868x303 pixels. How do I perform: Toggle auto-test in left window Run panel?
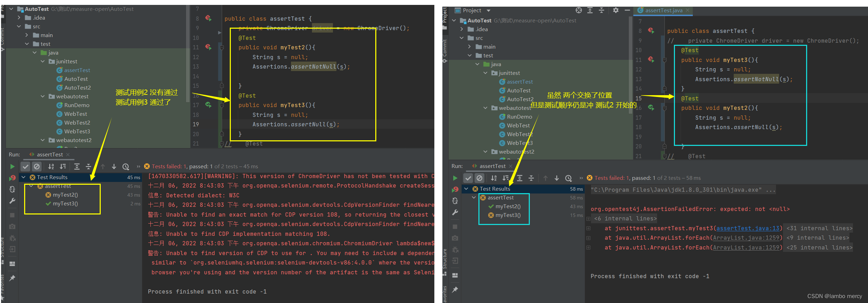pyautogui.click(x=12, y=189)
